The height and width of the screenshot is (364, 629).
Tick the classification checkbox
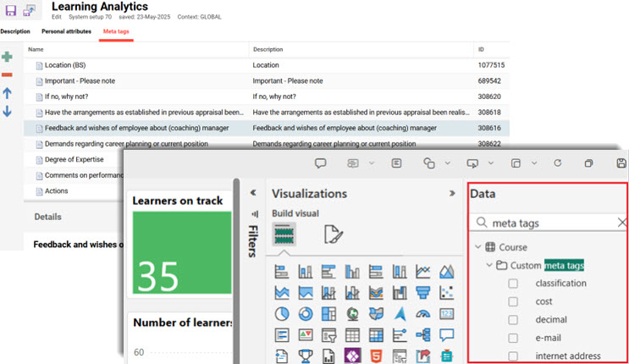513,284
